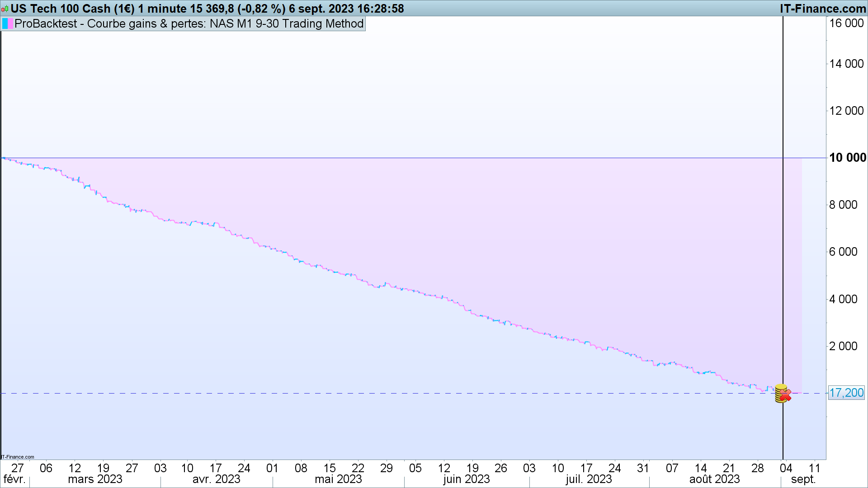Click the 2 000 level on the price axis
This screenshot has height=488, width=868.
(x=843, y=346)
